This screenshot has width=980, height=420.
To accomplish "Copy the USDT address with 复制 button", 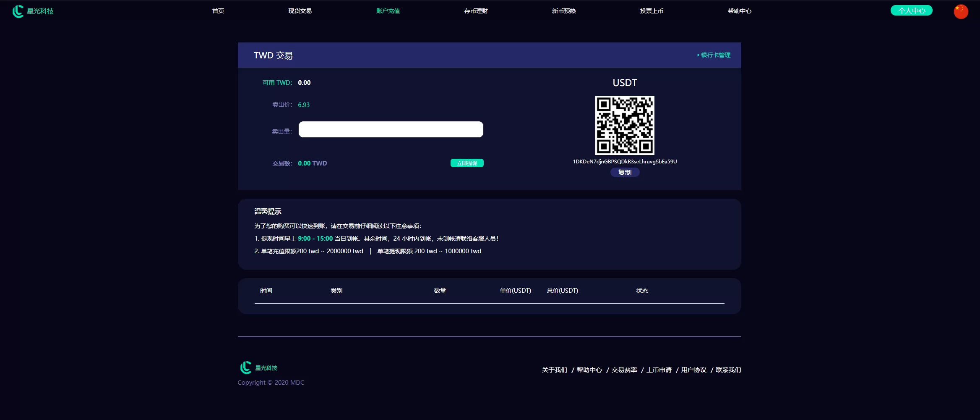I will (x=625, y=172).
